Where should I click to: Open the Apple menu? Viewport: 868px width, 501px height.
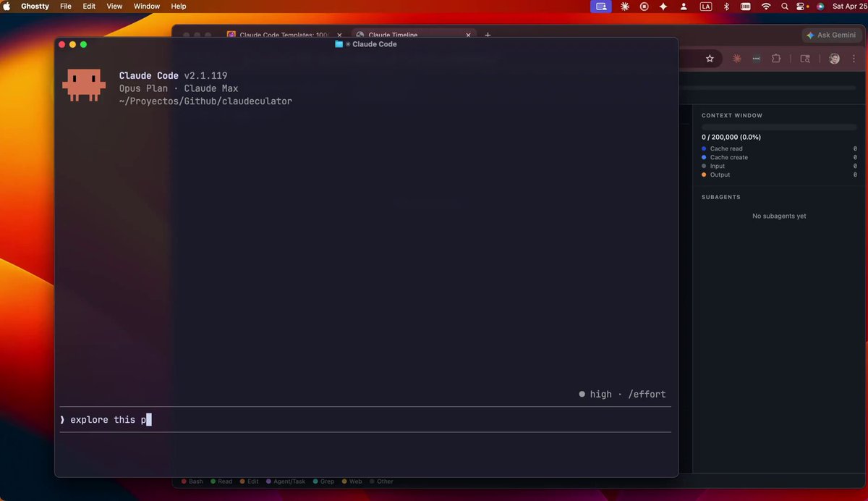(x=7, y=6)
